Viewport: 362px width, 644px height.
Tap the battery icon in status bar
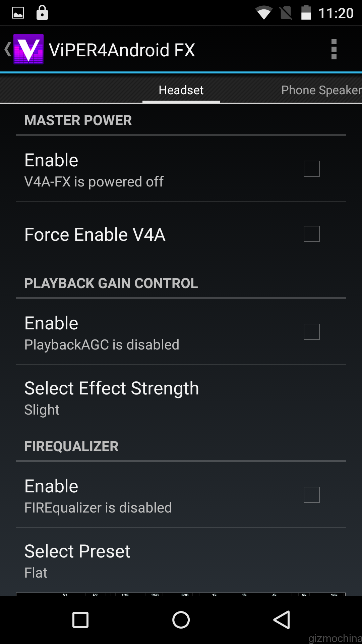(306, 13)
